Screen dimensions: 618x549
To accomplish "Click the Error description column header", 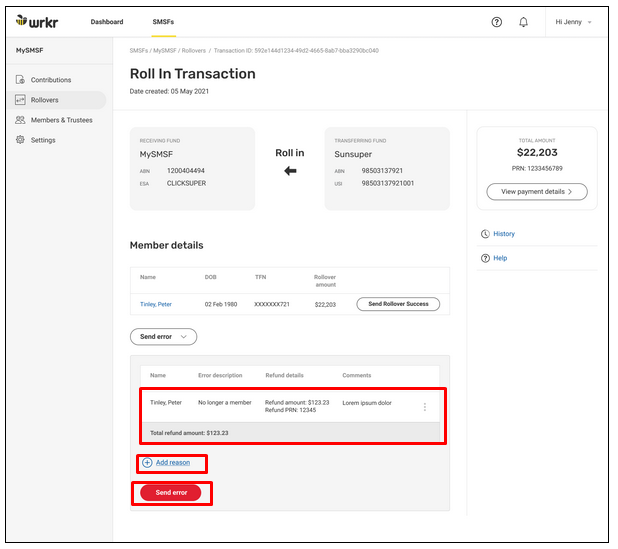I will click(220, 375).
